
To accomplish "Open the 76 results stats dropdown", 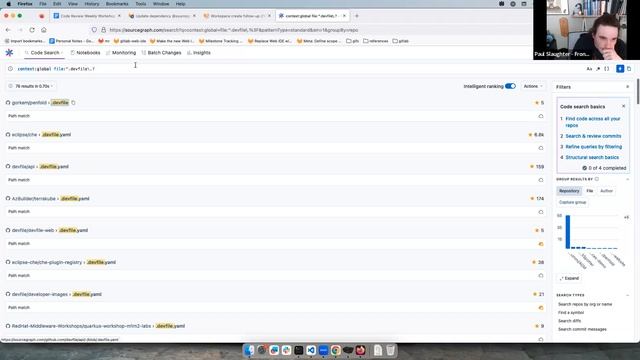I will tap(31, 86).
